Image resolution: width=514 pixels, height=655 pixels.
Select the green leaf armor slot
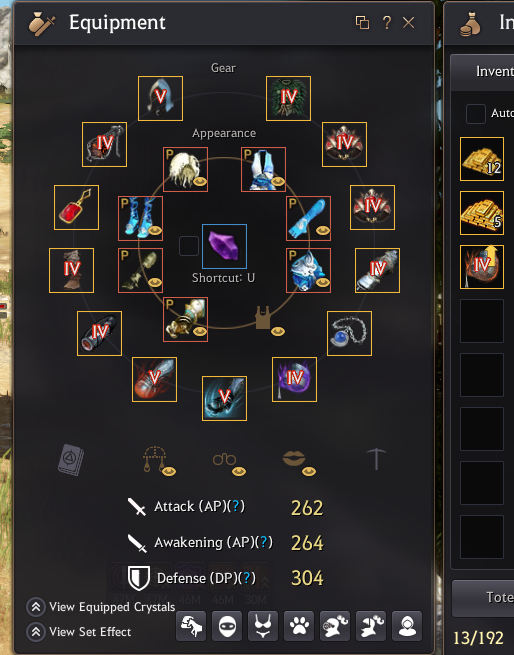pos(288,99)
